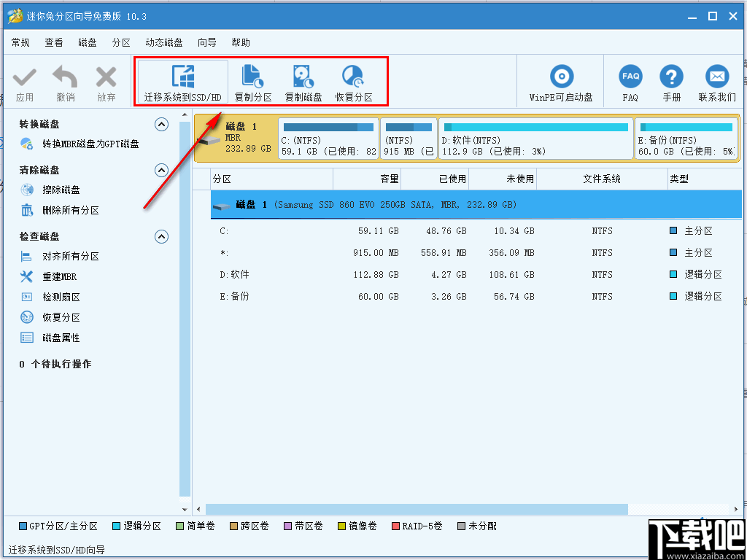This screenshot has height=560, width=747.
Task: Open the 动态磁盘 menu
Action: [x=164, y=42]
